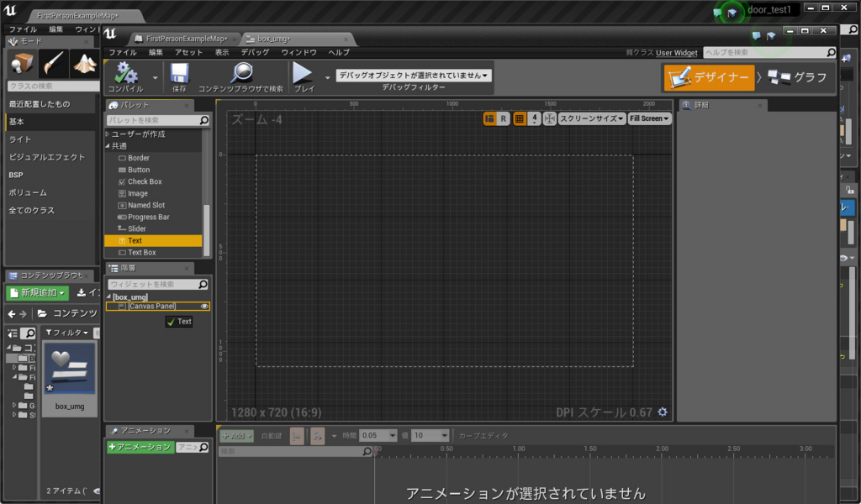Click the Play (プレイ) arrow icon
The height and width of the screenshot is (504, 861).
point(303,73)
